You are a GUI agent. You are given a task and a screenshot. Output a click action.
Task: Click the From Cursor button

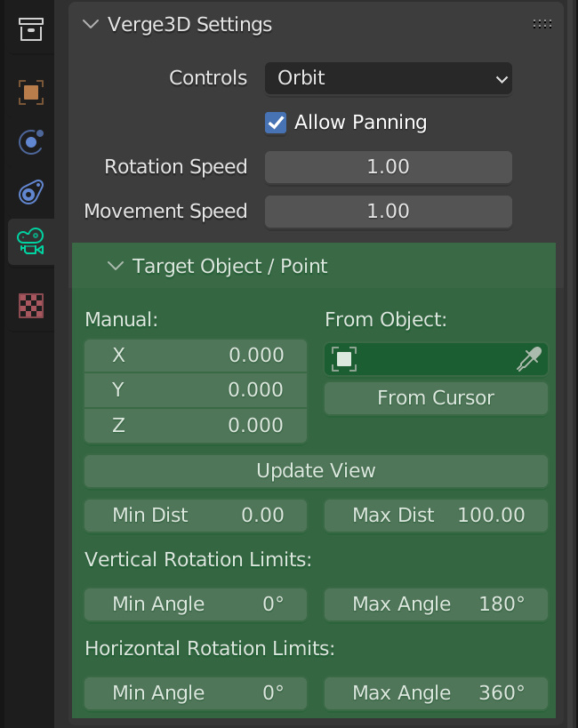pyautogui.click(x=436, y=398)
